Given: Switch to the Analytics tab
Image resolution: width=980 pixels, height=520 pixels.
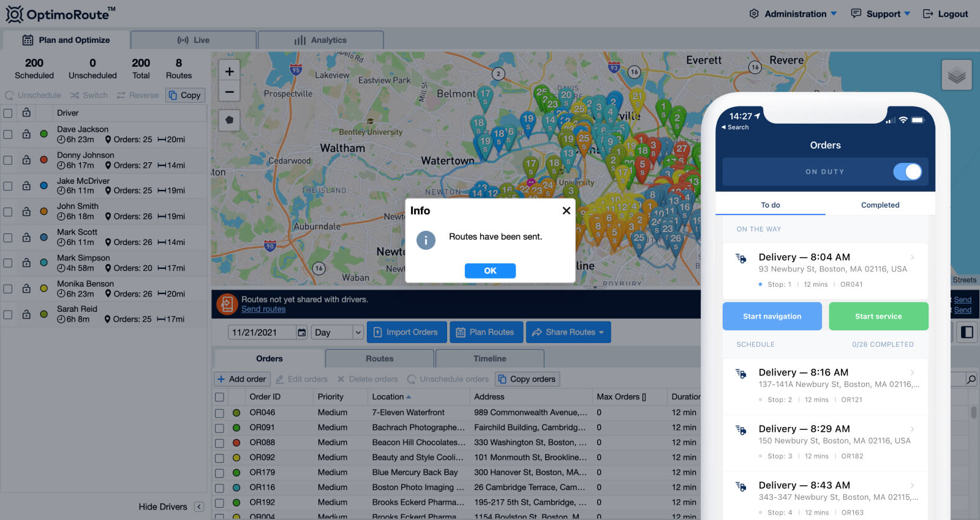Looking at the screenshot, I should [320, 40].
